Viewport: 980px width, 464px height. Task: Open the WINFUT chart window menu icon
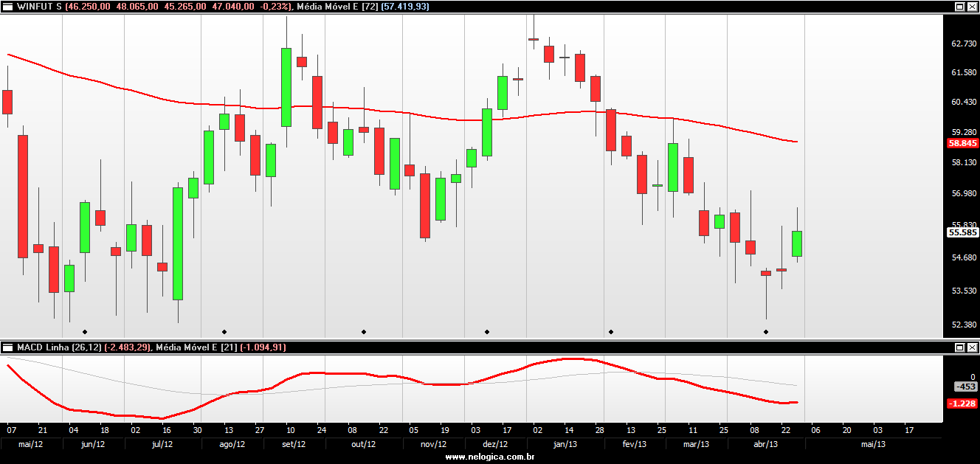click(7, 6)
